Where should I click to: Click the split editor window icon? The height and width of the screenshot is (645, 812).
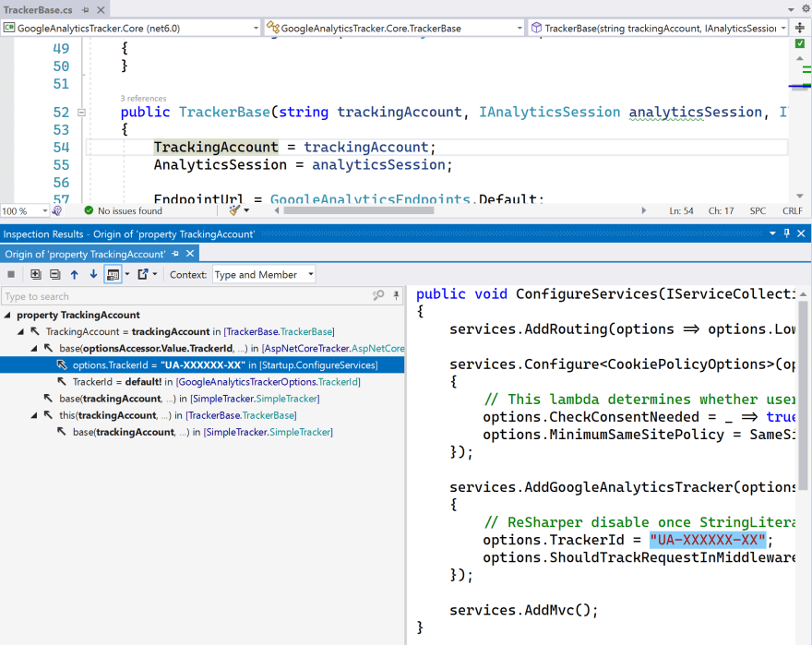pyautogui.click(x=800, y=29)
